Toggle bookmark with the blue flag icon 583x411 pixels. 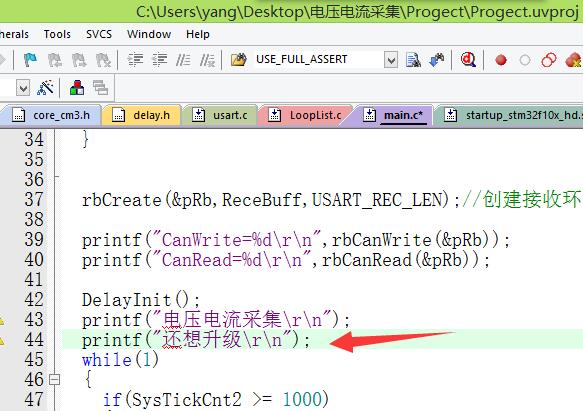pos(30,60)
